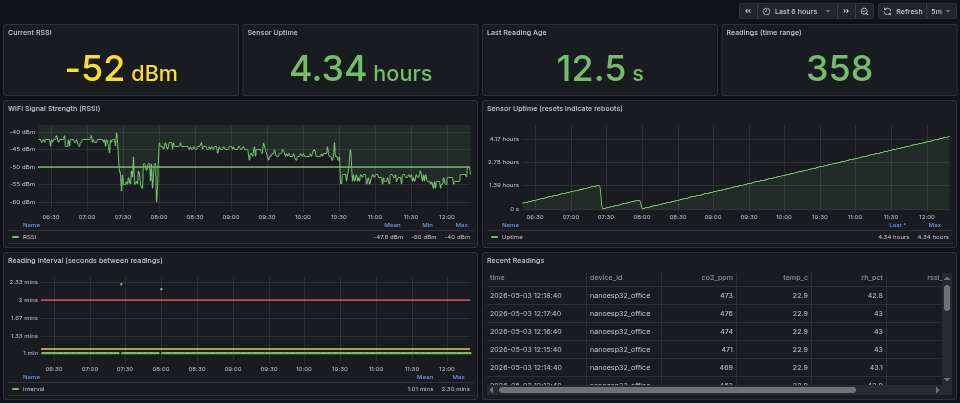This screenshot has width=960, height=403.
Task: Click the Sensor Uptime stat panel title
Action: [272, 32]
